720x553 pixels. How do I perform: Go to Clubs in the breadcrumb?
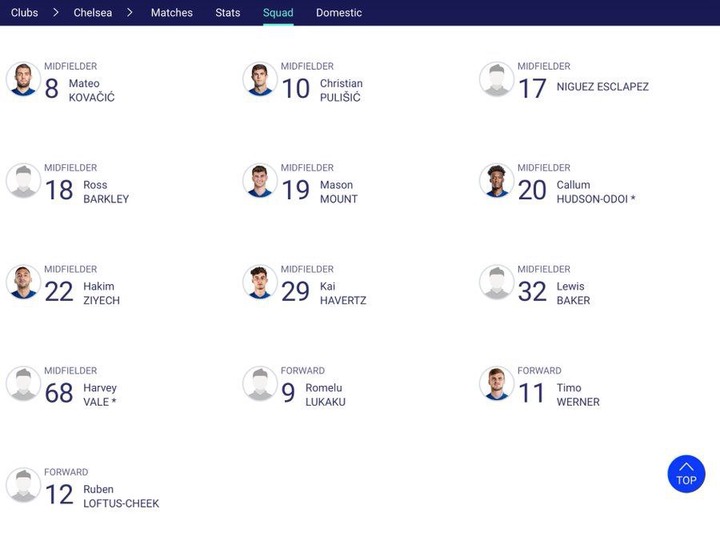coord(24,12)
